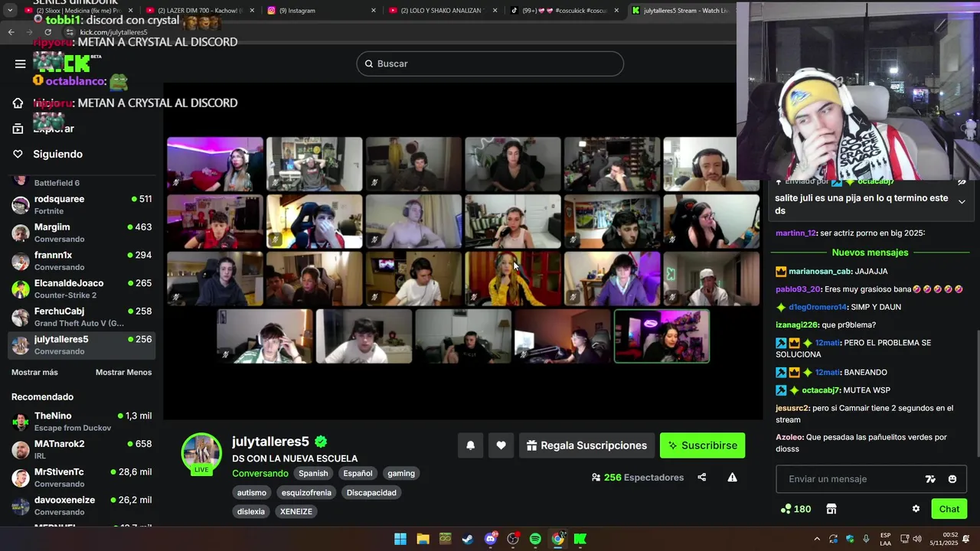
Task: Click the green Chat send button
Action: point(949,509)
